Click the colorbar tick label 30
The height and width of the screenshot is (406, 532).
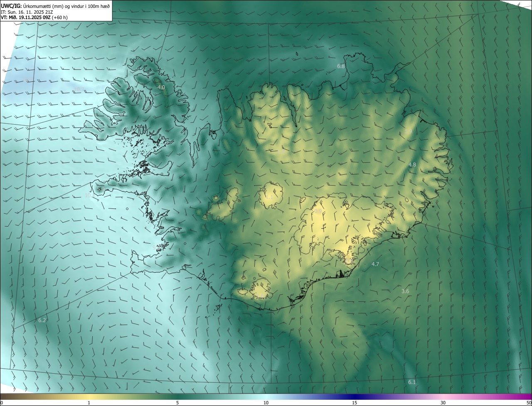(443, 403)
